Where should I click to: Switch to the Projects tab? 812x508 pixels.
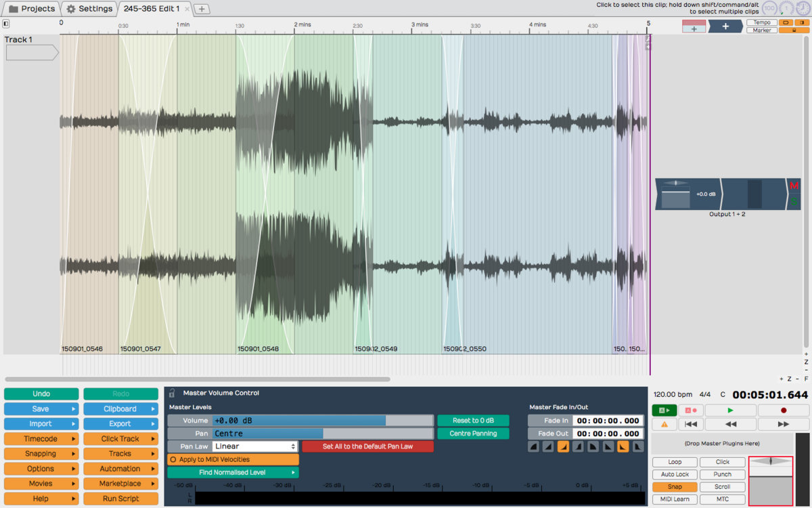click(x=31, y=9)
